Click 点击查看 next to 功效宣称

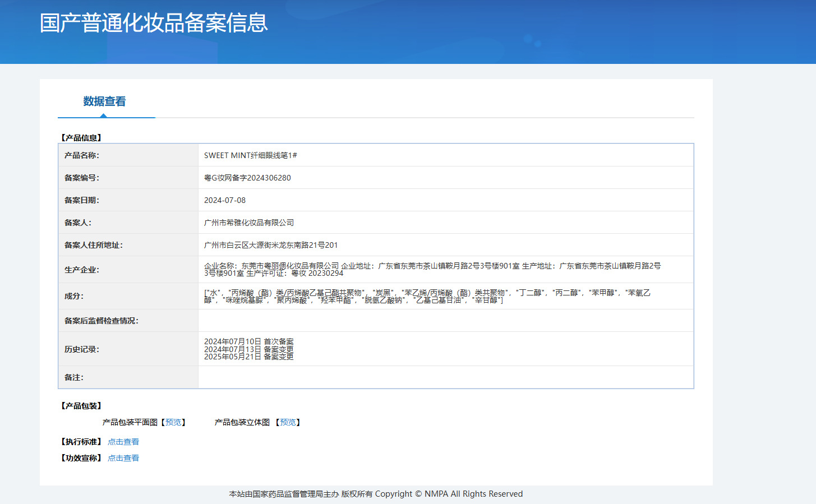coord(123,458)
